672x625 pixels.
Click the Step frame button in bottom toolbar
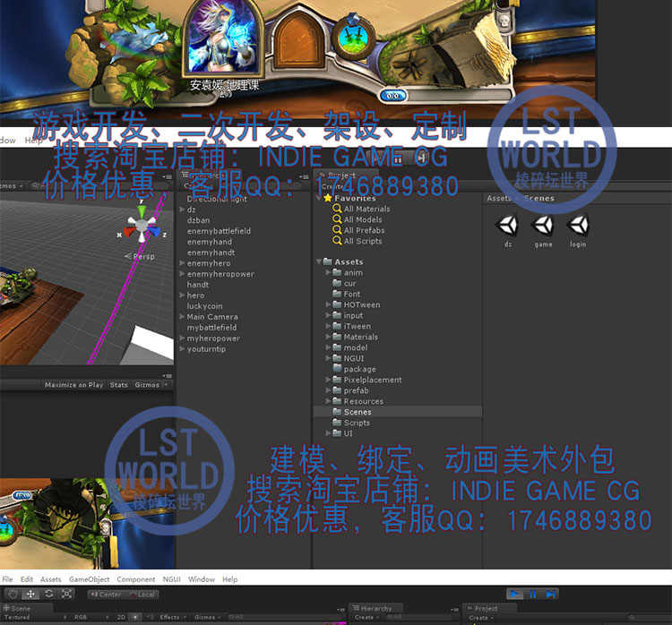(x=551, y=595)
